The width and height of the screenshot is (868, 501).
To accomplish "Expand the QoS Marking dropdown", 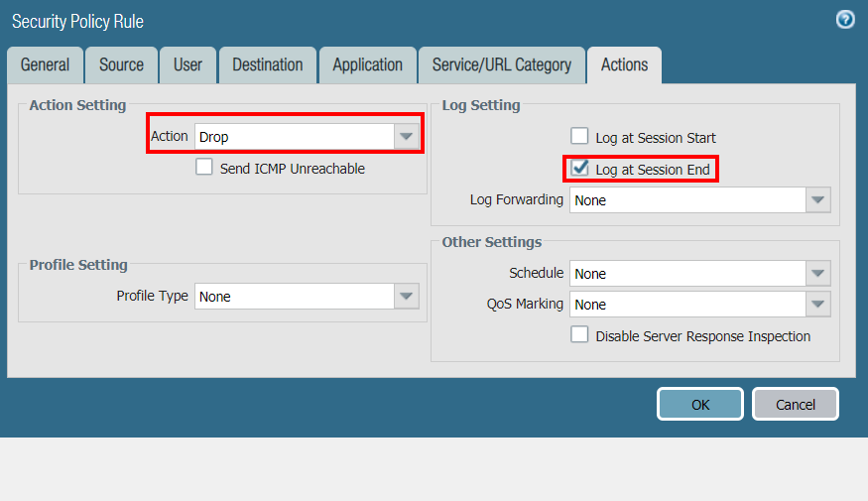I will tap(816, 305).
